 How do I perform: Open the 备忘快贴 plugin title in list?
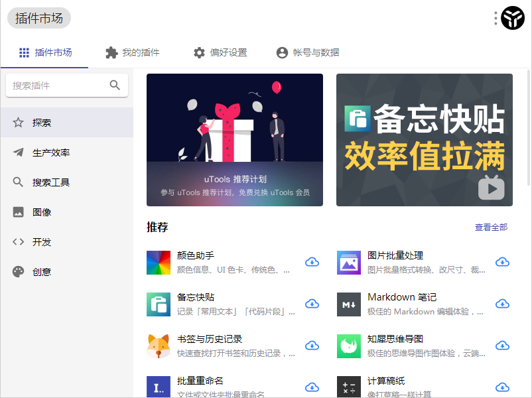196,297
